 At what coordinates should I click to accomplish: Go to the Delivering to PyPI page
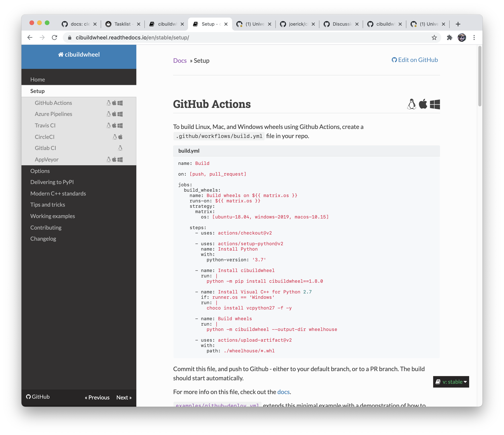tap(52, 182)
